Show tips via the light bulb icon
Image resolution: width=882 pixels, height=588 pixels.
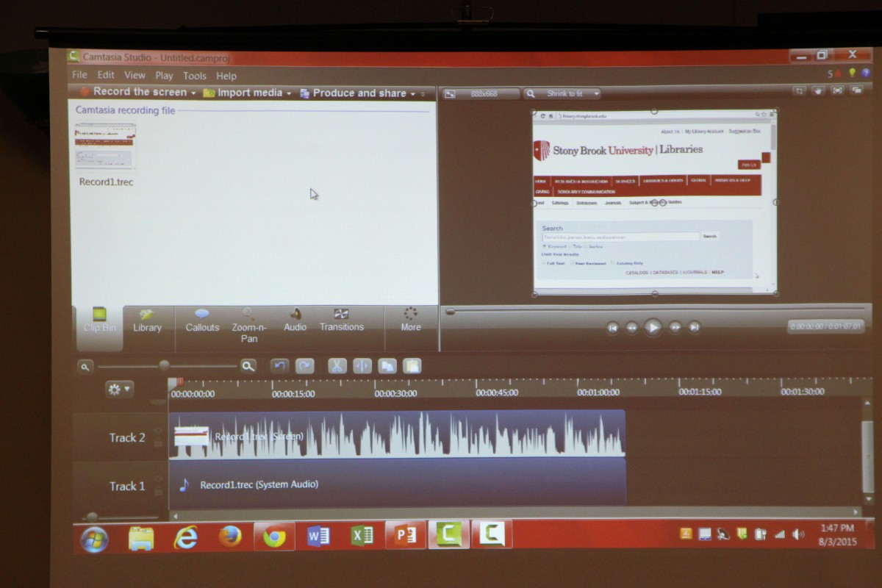(x=853, y=73)
